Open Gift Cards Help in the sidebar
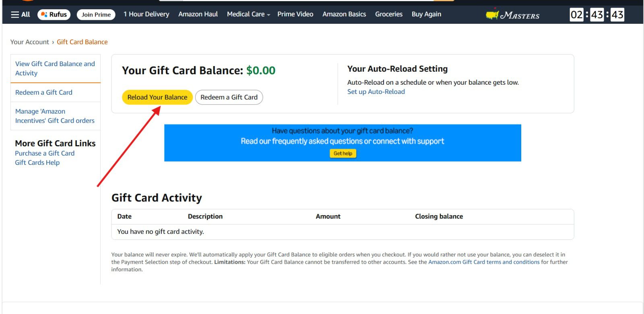This screenshot has height=314, width=644. [37, 162]
